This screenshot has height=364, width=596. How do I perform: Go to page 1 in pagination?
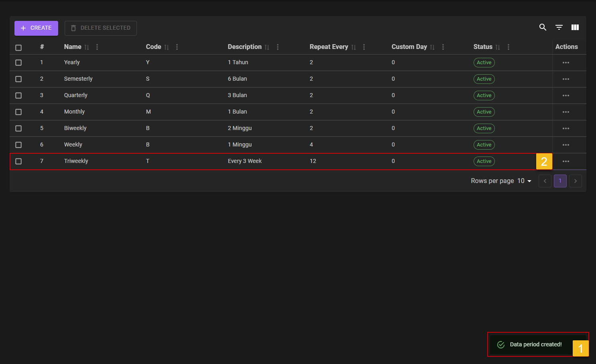(560, 181)
